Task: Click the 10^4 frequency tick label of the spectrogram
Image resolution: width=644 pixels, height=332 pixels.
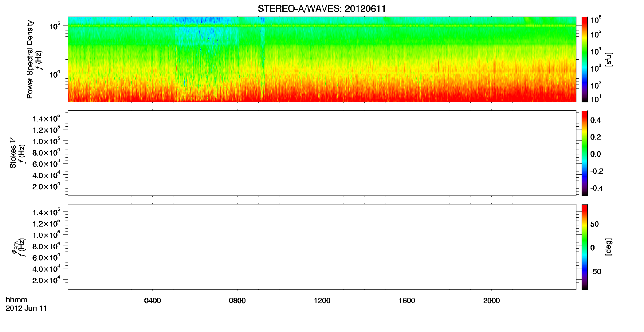Action: (54, 74)
